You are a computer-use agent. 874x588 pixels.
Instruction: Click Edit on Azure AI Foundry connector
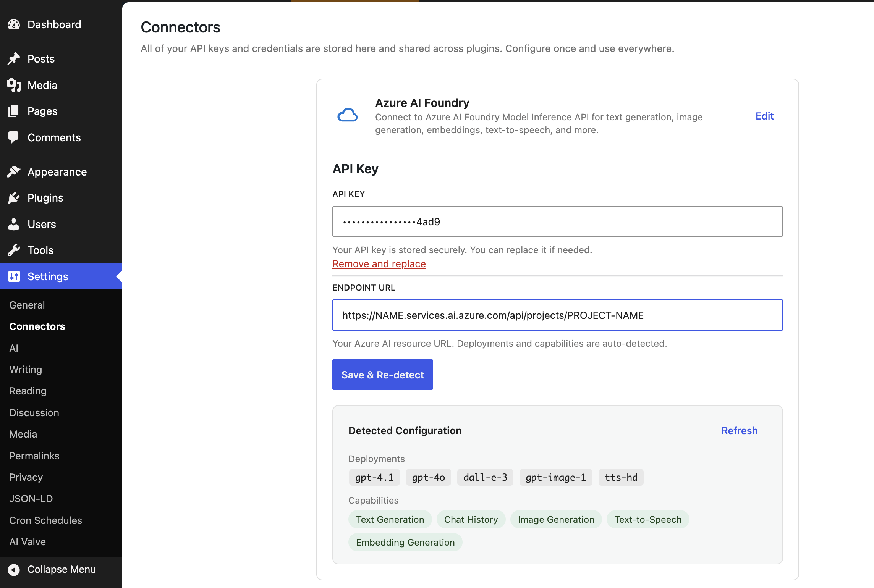(x=764, y=116)
